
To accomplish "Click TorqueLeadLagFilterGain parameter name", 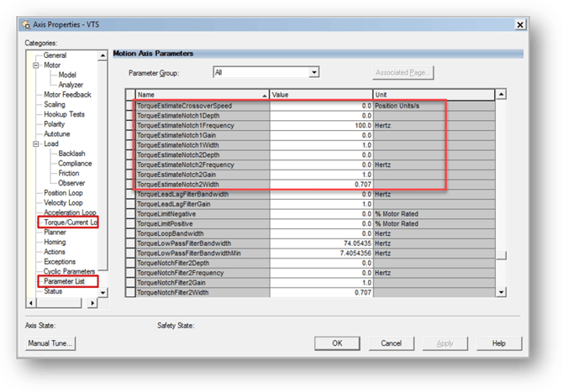I will click(174, 204).
